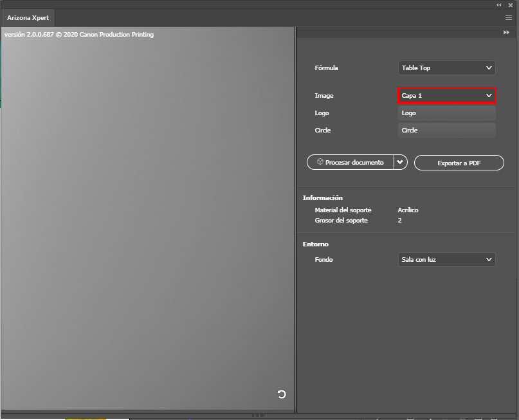The image size is (519, 420).
Task: Open the Fórmula Table Top dropdown
Action: coord(446,68)
